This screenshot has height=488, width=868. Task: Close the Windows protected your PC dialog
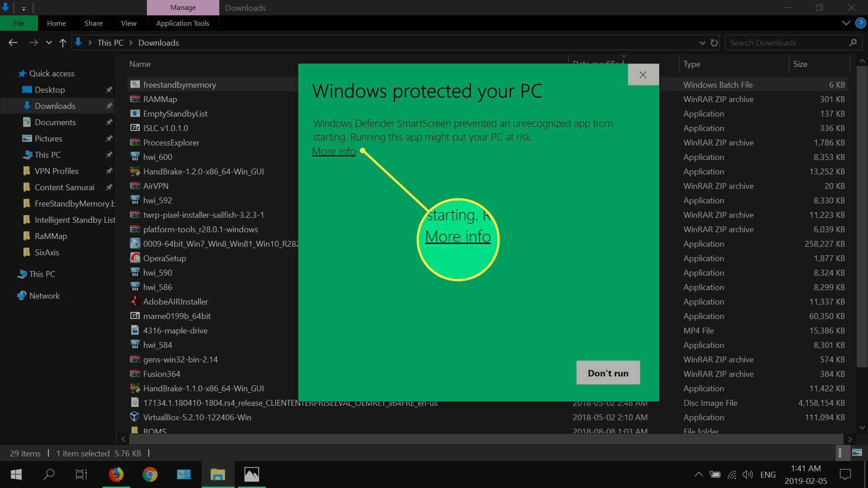643,75
